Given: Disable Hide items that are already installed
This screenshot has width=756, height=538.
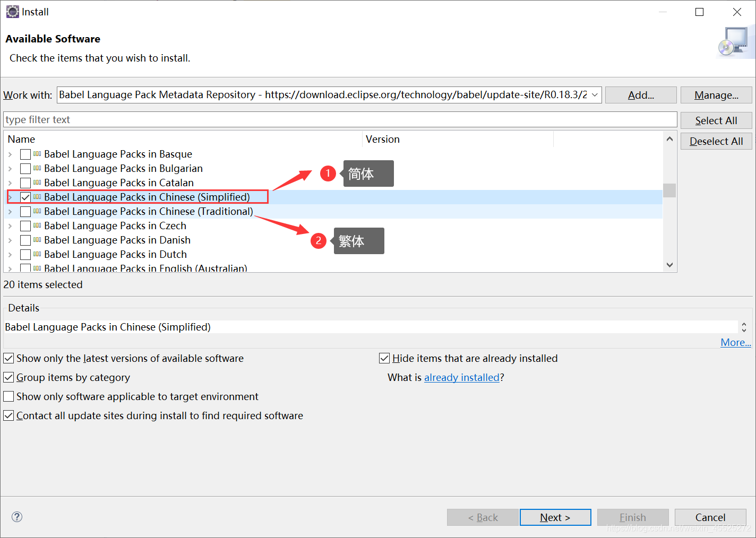Looking at the screenshot, I should (384, 358).
